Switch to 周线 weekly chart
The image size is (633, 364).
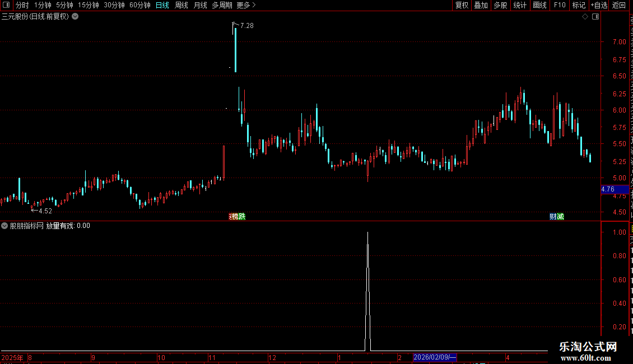(x=181, y=5)
